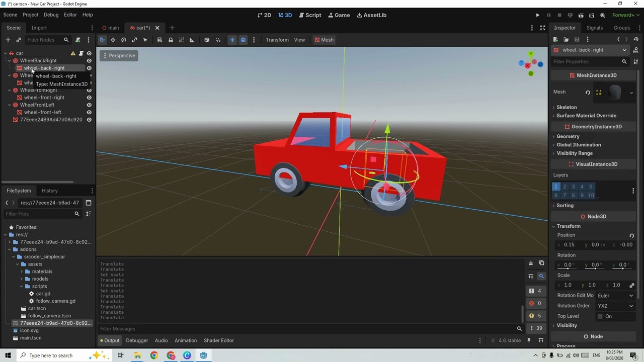Group the selected node's children
Viewport: 644px width, 362px height.
coord(181,40)
